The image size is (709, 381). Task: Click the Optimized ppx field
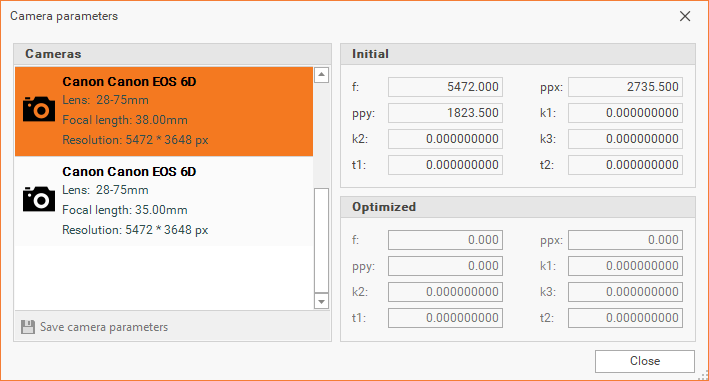pos(625,240)
